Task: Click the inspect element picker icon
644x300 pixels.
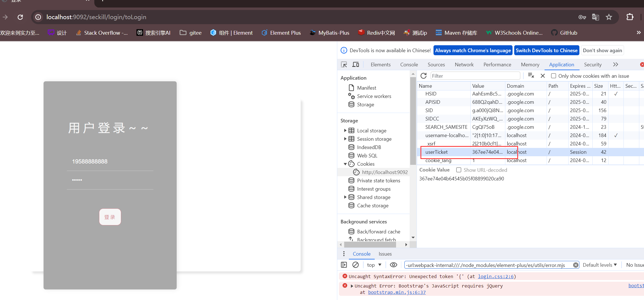Action: 344,64
